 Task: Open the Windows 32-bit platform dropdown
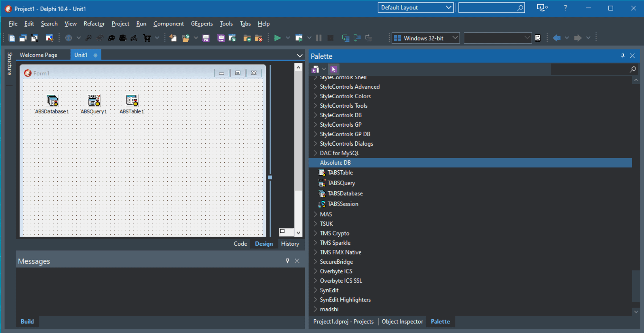point(425,38)
